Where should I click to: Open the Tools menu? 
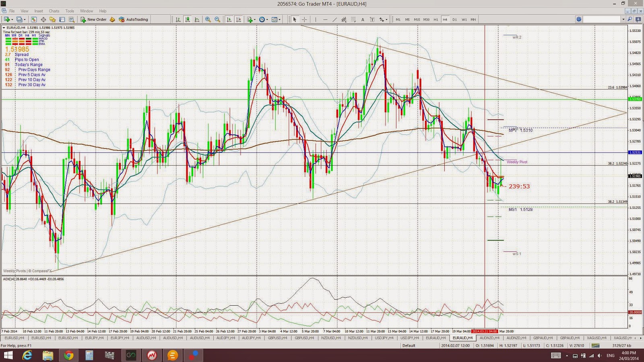click(70, 11)
